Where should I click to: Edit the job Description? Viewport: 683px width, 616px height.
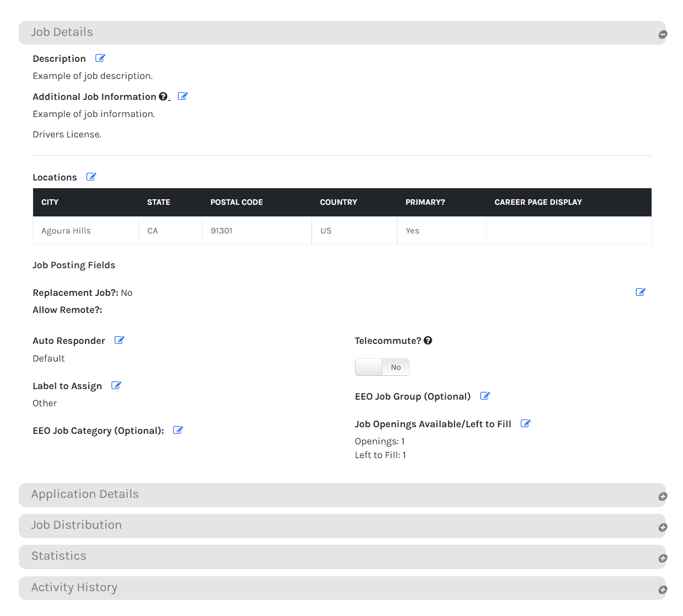point(100,58)
